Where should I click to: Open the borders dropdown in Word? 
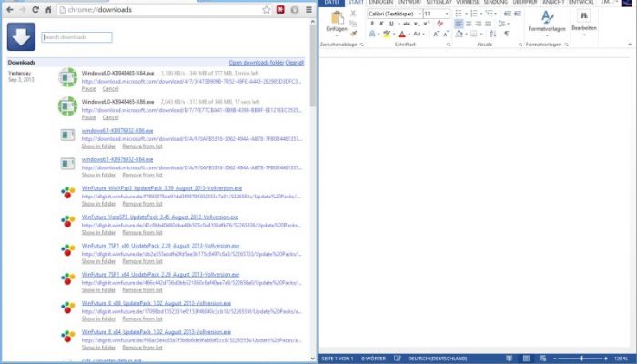tap(481, 35)
